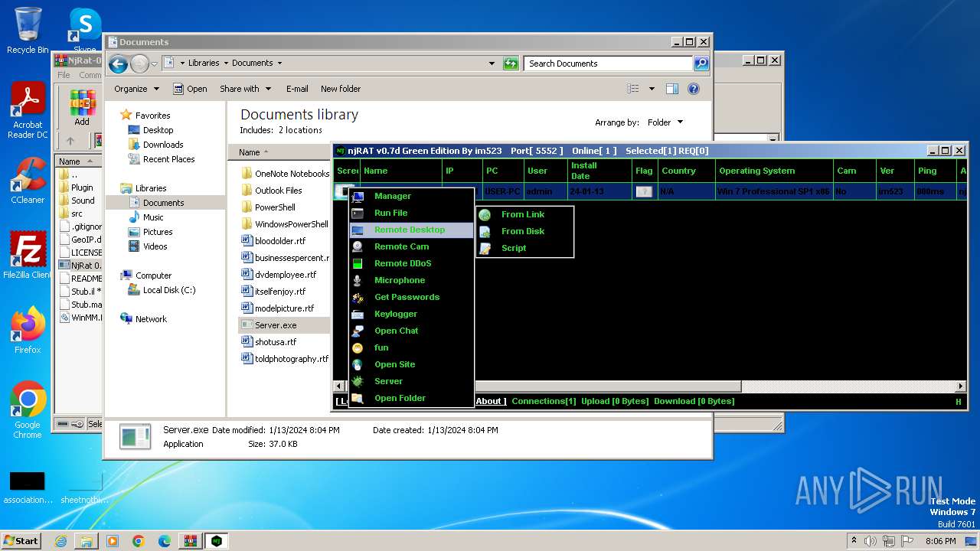Click the Manager monitor icon in njRAT menu
980x551 pixels.
(x=358, y=196)
